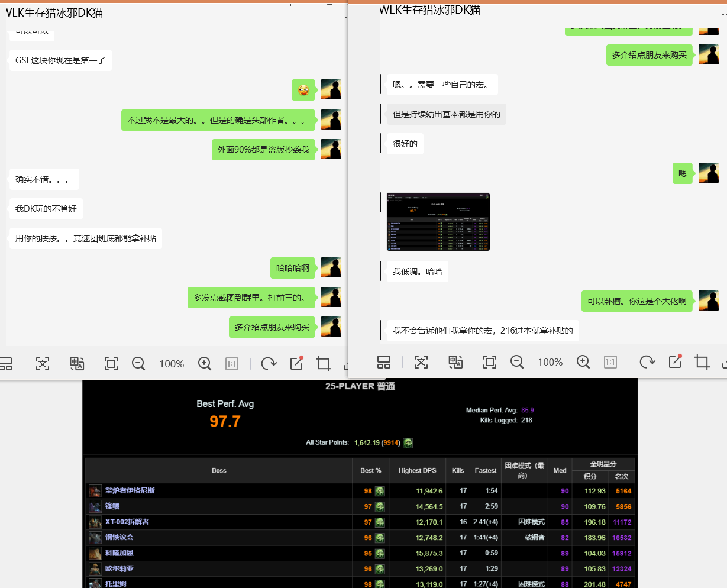Click the Highest DPS column header

[x=417, y=470]
